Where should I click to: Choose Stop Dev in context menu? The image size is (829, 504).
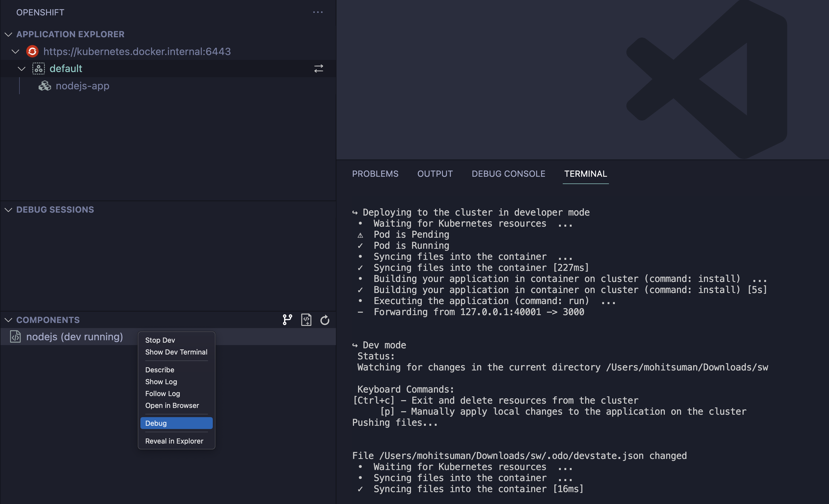click(160, 340)
